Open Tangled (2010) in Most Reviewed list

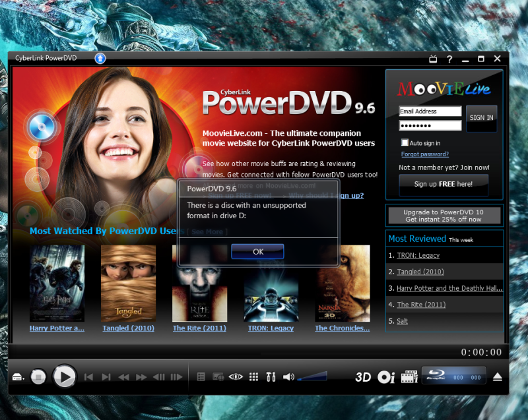(x=420, y=272)
